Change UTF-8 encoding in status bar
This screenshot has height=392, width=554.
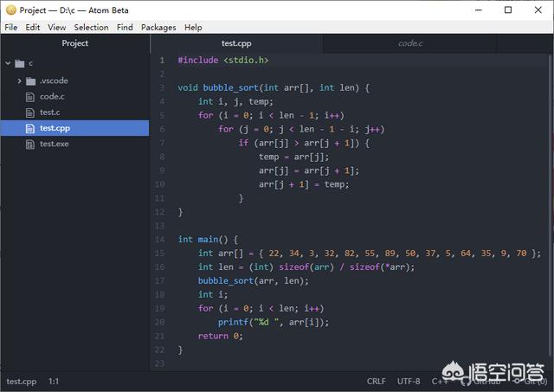click(x=409, y=382)
